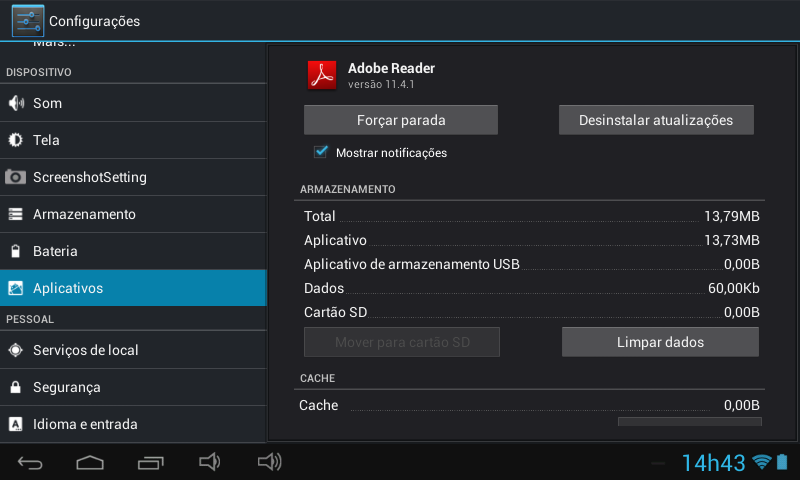Click the Bateria battery icon in sidebar

pyautogui.click(x=16, y=251)
